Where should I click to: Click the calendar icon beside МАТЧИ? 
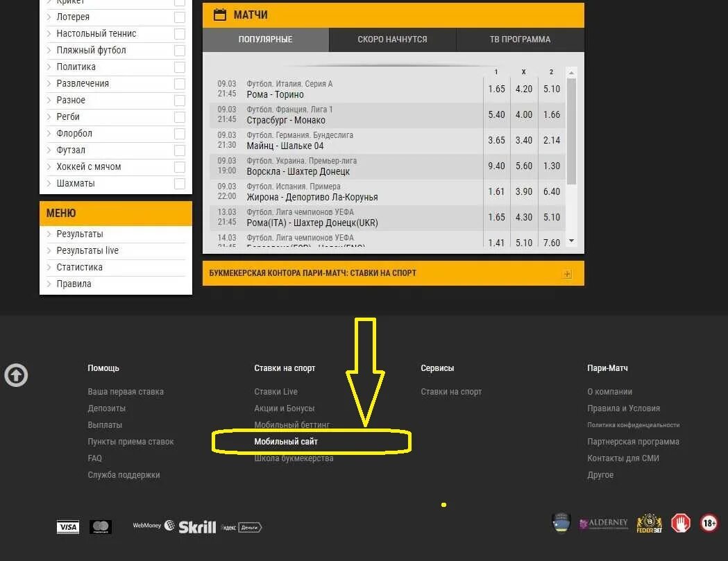[219, 15]
